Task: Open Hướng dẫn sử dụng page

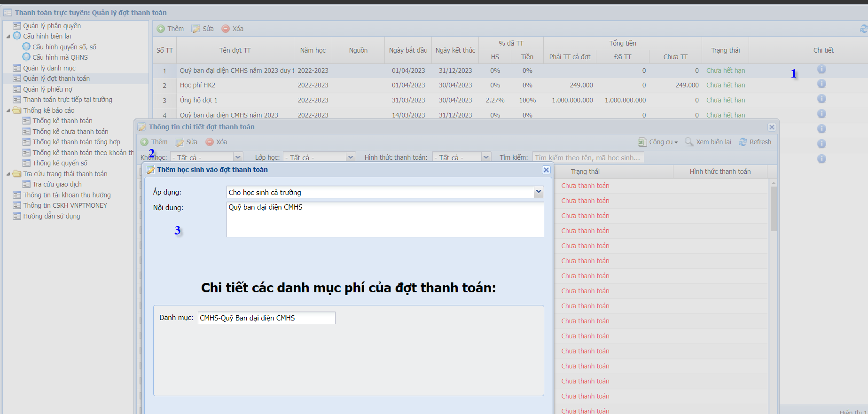Action: coord(51,216)
